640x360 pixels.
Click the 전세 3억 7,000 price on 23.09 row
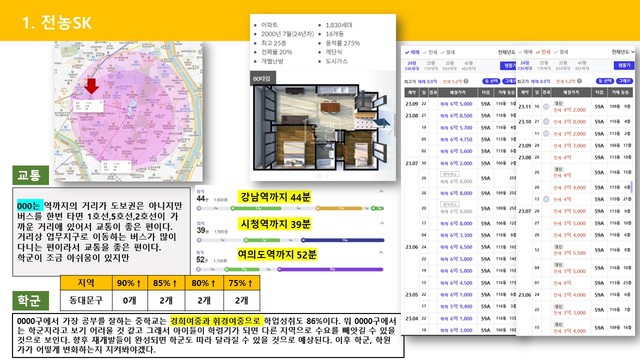[569, 146]
